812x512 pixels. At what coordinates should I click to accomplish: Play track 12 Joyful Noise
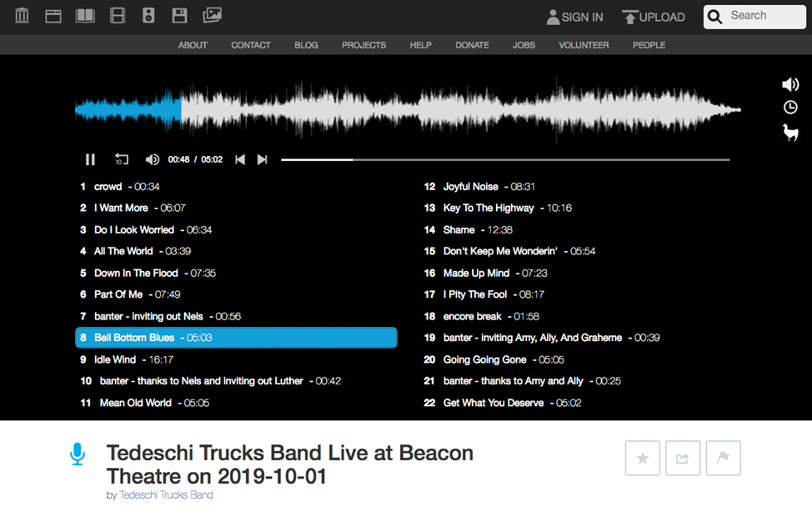coord(479,187)
